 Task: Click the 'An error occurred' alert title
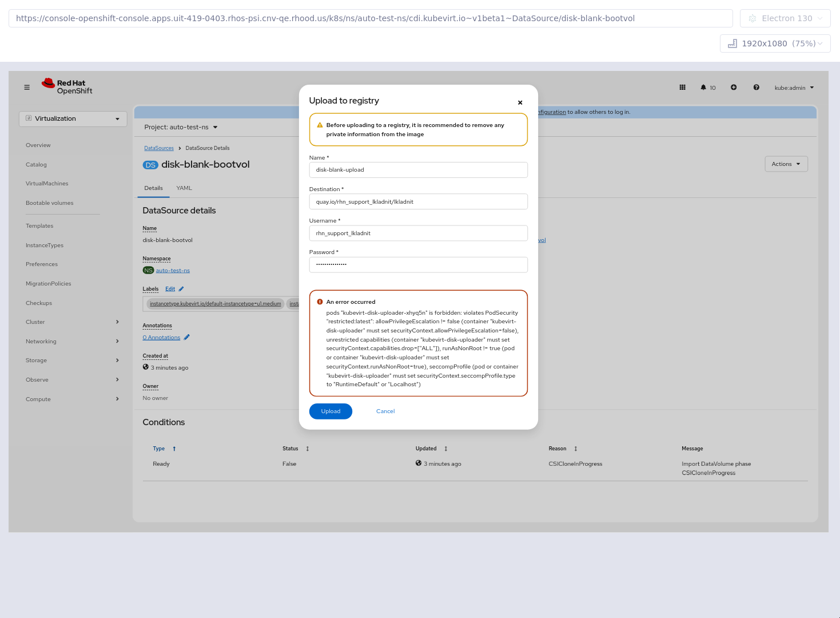(x=351, y=302)
